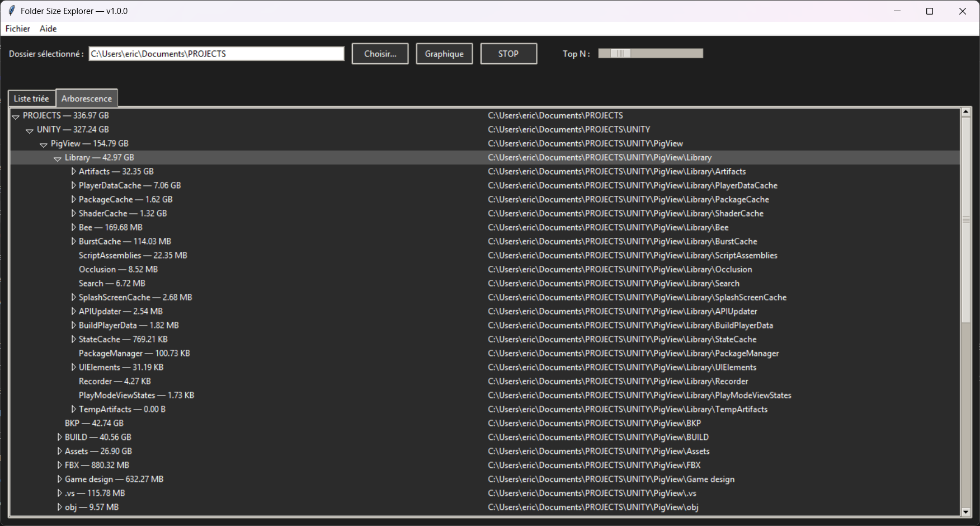Expand the Game design folder
980x526 pixels.
(59, 479)
